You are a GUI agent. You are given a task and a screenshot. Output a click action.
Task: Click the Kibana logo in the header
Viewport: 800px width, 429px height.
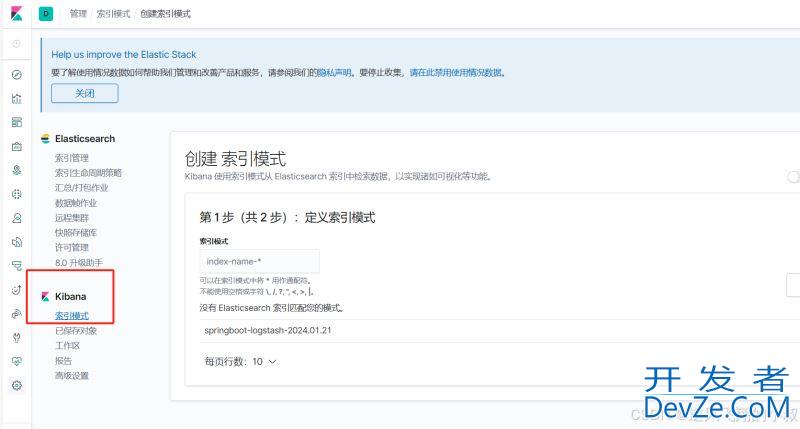[16, 13]
